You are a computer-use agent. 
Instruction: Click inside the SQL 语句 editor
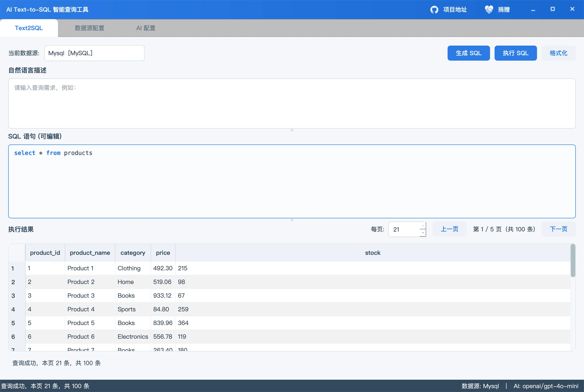(292, 181)
